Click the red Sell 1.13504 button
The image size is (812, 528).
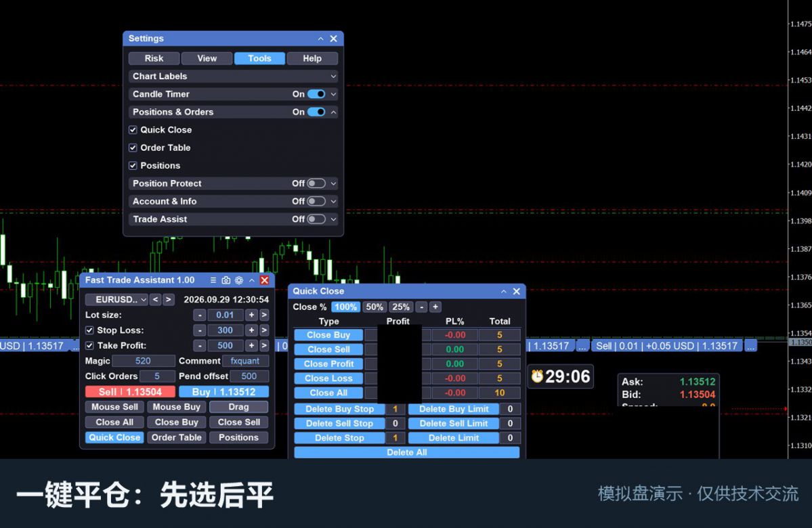coord(131,392)
